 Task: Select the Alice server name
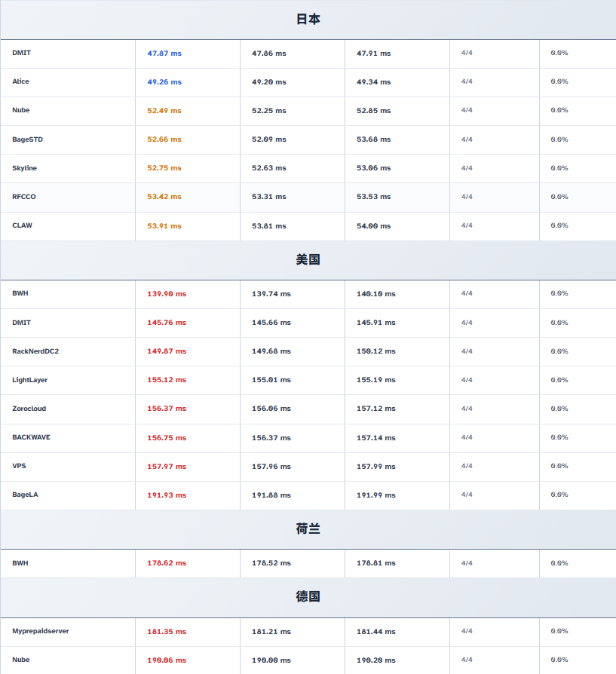[20, 81]
